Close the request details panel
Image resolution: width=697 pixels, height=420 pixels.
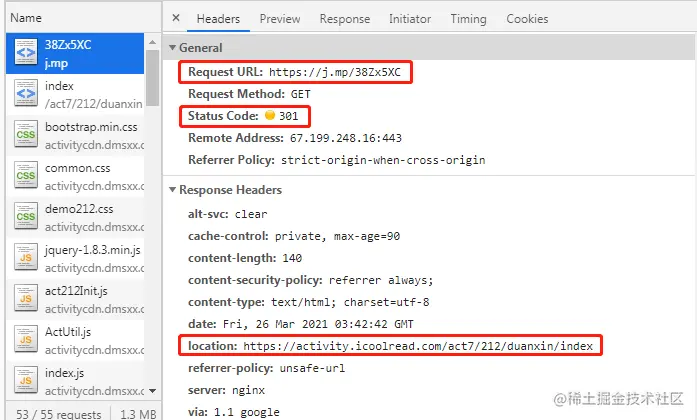[x=176, y=18]
